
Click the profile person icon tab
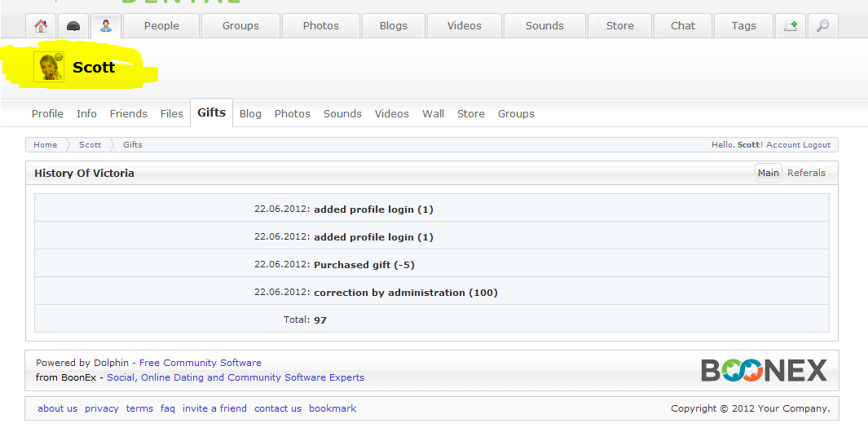[106, 26]
